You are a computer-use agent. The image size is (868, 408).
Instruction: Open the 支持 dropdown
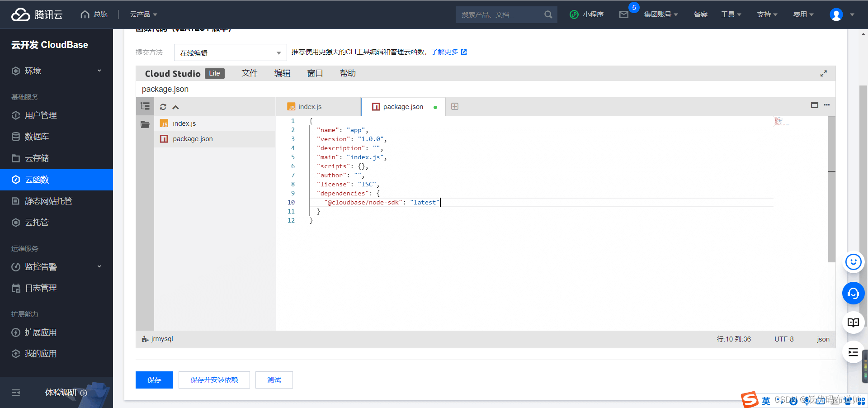[767, 14]
